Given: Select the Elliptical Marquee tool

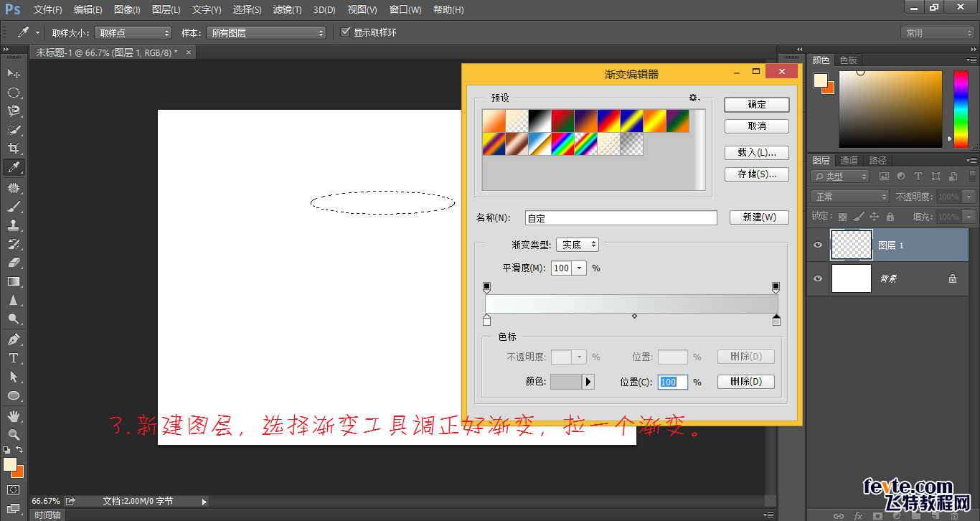Looking at the screenshot, I should [x=14, y=93].
